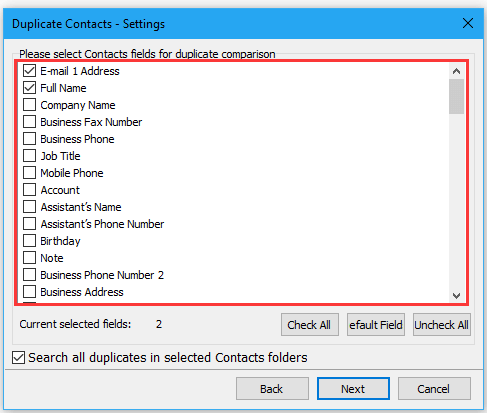Image resolution: width=487 pixels, height=413 pixels.
Task: Enable the Business Address checkbox
Action: (29, 292)
